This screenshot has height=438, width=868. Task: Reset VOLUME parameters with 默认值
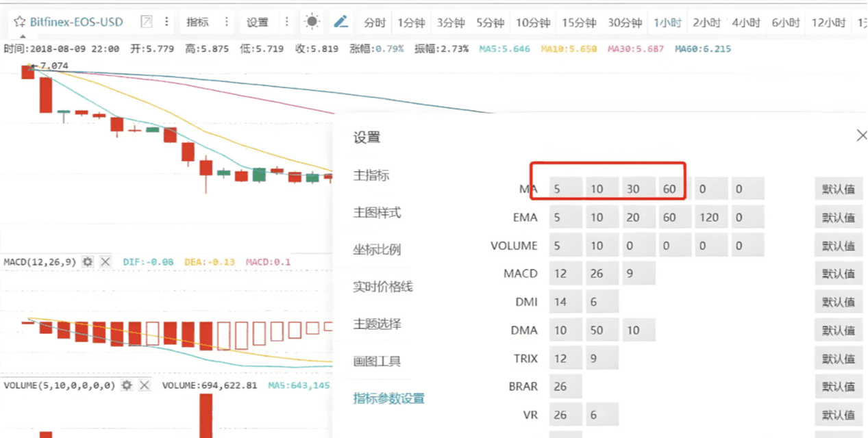tap(839, 245)
